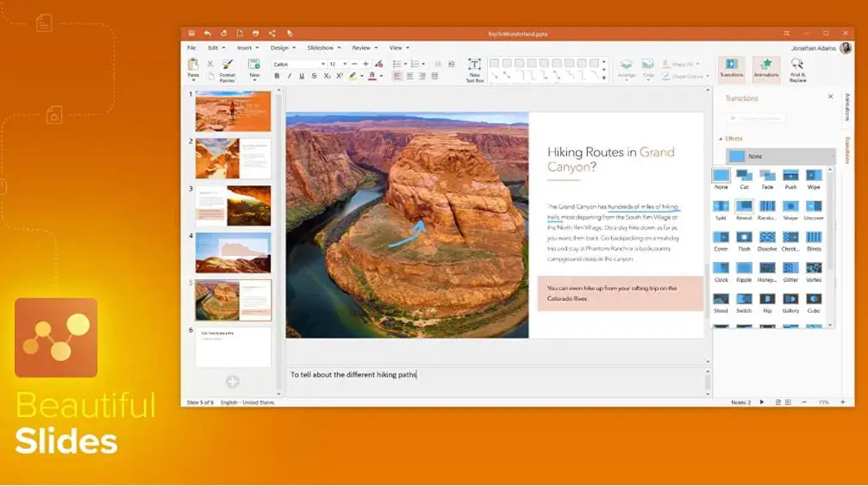Viewport: 868px width, 486px height.
Task: Choose the Dissolve transition effect
Action: tap(766, 238)
